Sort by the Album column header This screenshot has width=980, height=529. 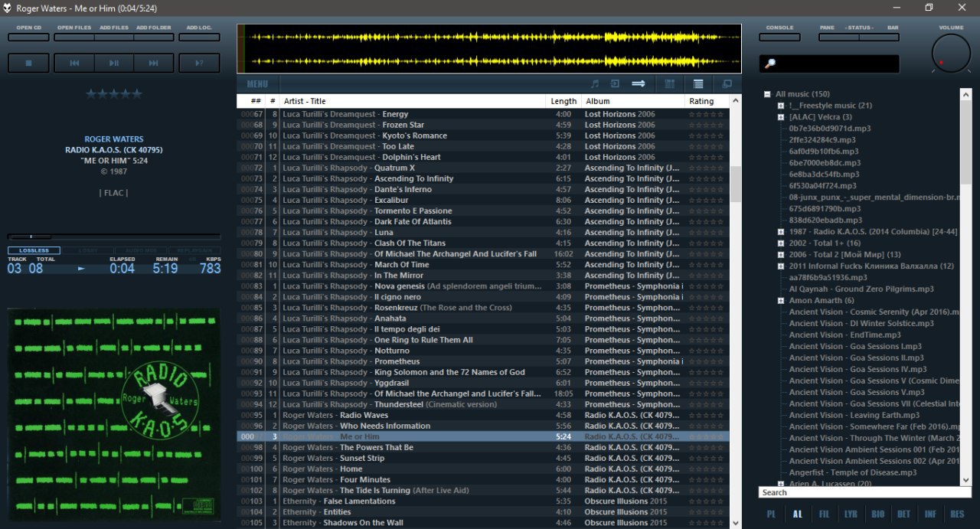[x=633, y=101]
